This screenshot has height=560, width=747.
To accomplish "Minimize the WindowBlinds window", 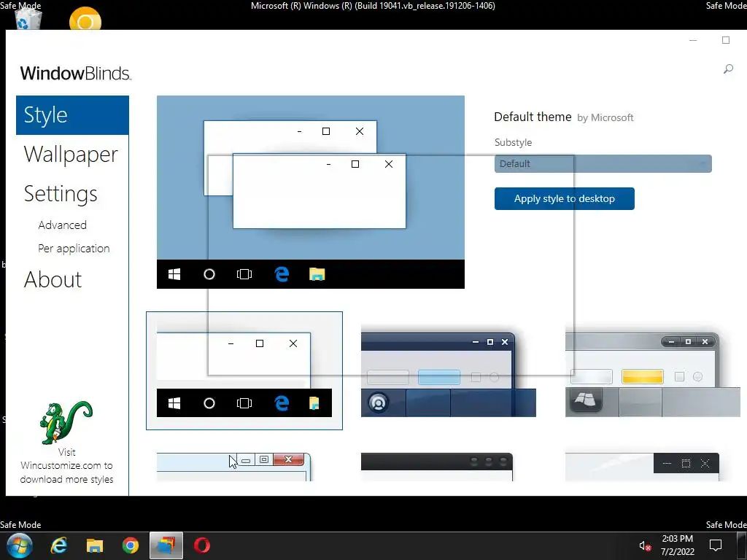I will click(693, 41).
